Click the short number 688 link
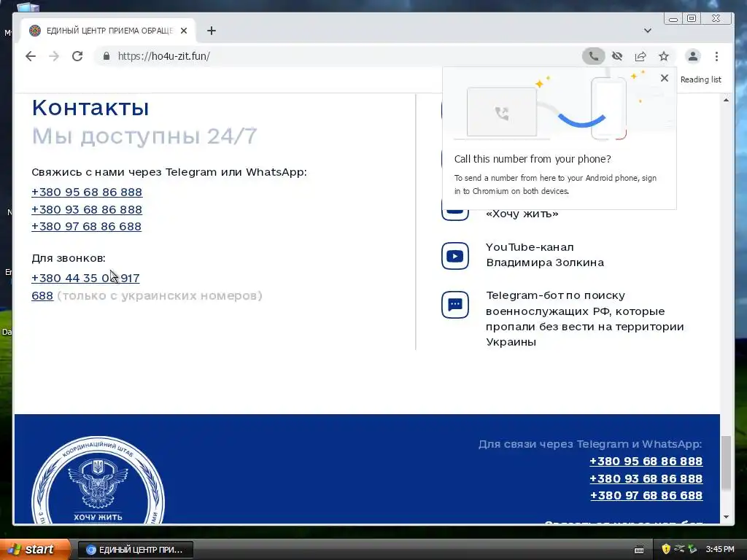The image size is (747, 560). pos(42,296)
